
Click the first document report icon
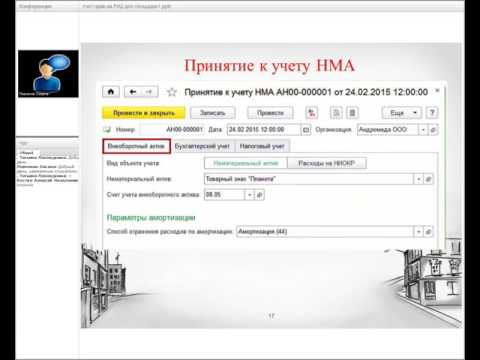336,113
